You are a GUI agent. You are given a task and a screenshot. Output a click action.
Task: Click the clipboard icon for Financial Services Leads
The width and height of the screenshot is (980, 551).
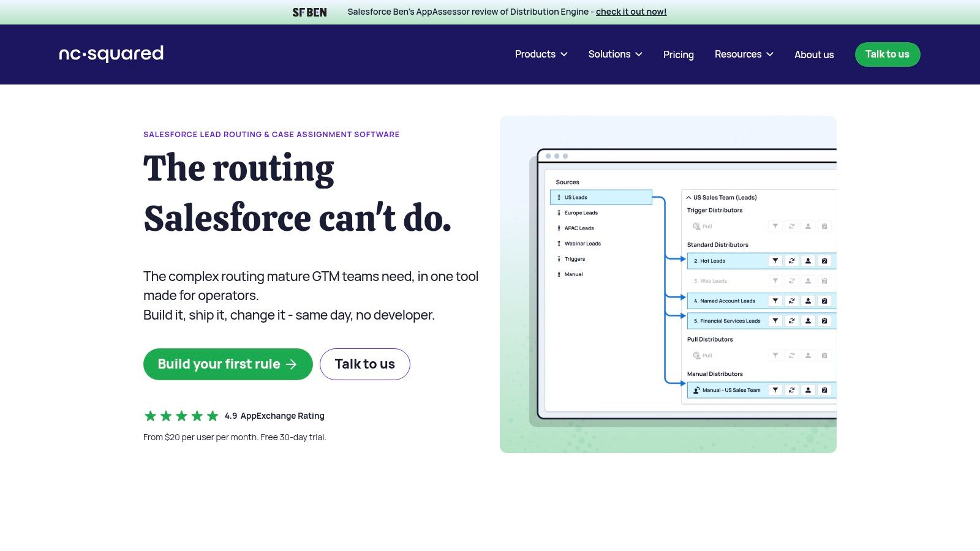click(x=824, y=321)
